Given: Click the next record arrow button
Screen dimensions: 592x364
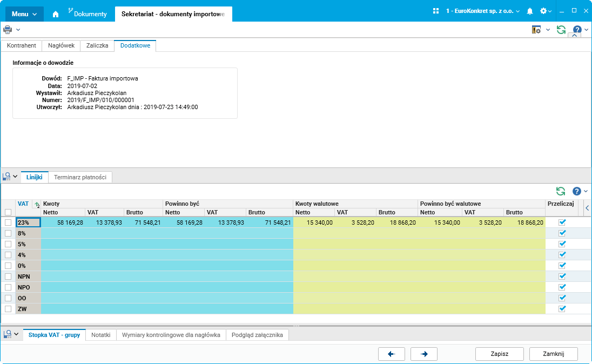Looking at the screenshot, I should coord(424,354).
